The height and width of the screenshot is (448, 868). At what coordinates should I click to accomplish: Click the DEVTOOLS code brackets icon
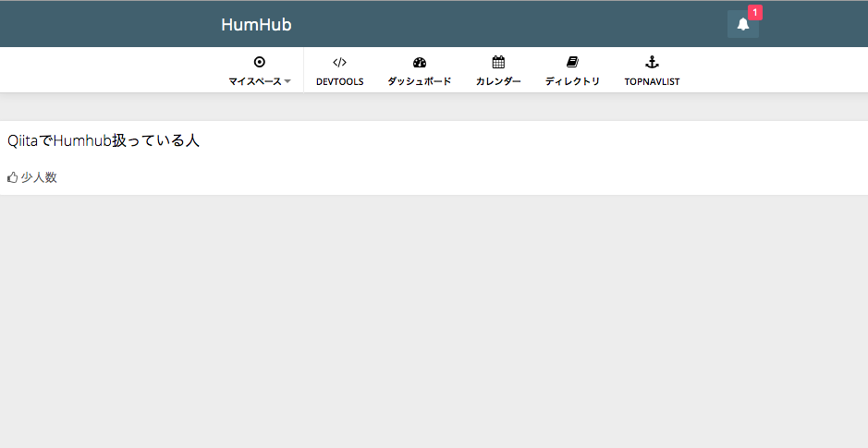pyautogui.click(x=340, y=62)
